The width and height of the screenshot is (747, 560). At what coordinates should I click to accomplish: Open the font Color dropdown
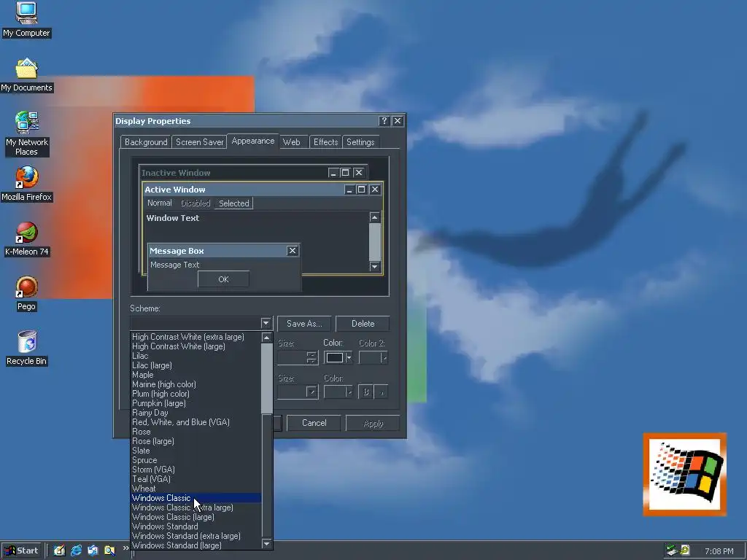pyautogui.click(x=349, y=392)
